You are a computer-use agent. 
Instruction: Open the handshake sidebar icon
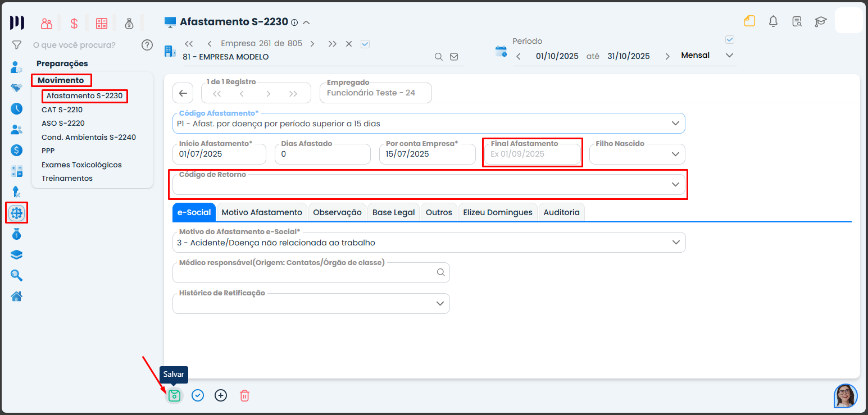tap(17, 88)
